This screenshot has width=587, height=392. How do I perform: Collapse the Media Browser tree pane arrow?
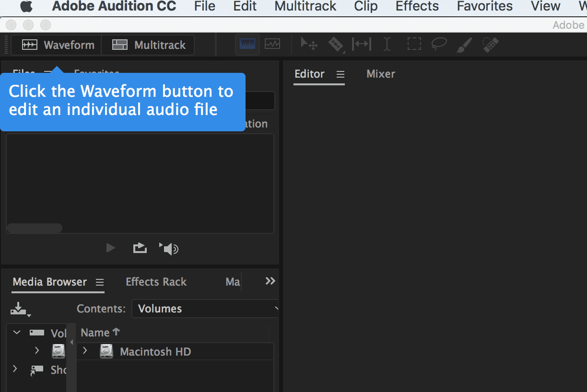(x=71, y=342)
